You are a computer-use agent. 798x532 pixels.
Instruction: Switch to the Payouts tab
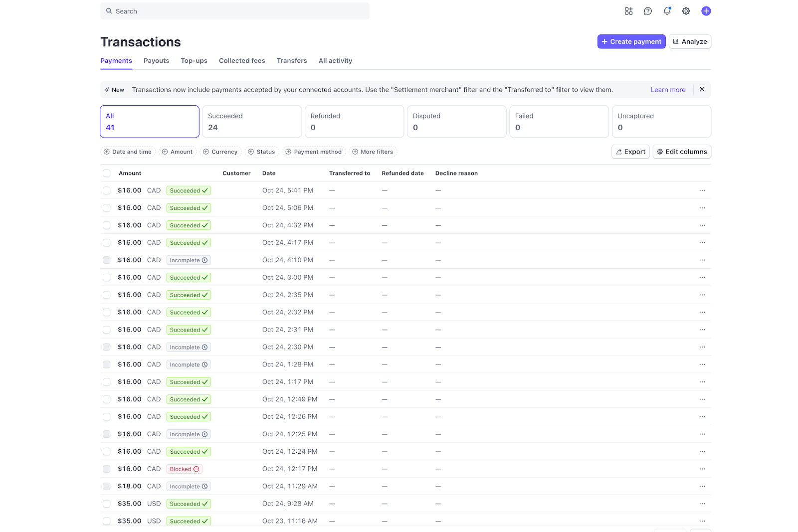[156, 60]
